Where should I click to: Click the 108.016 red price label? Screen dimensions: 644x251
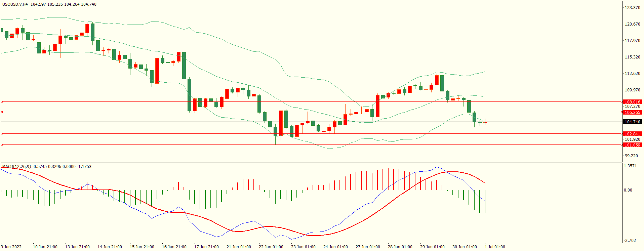632,102
